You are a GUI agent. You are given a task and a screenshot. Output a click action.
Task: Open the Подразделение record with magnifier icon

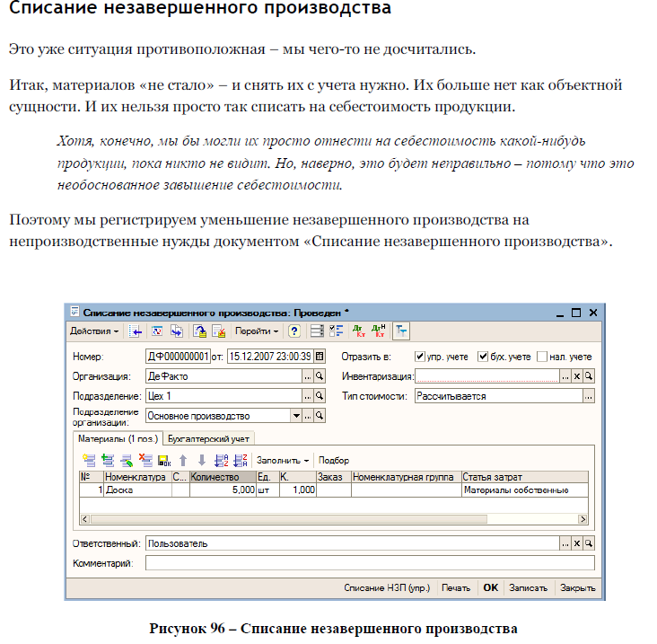pos(320,396)
